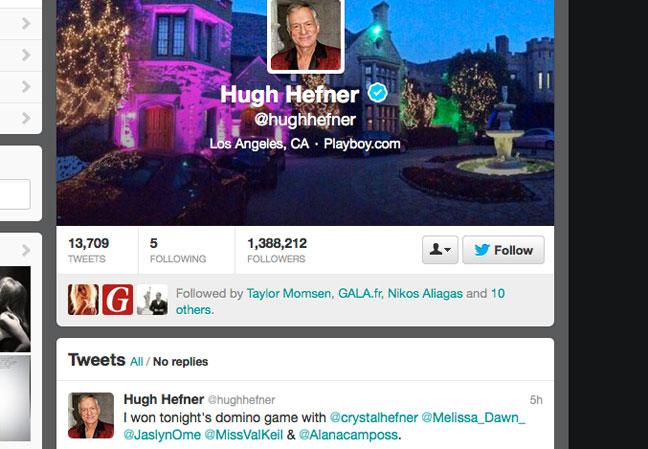Select the No replies tweets filter
Viewport: 648px width, 449px height.
[181, 362]
